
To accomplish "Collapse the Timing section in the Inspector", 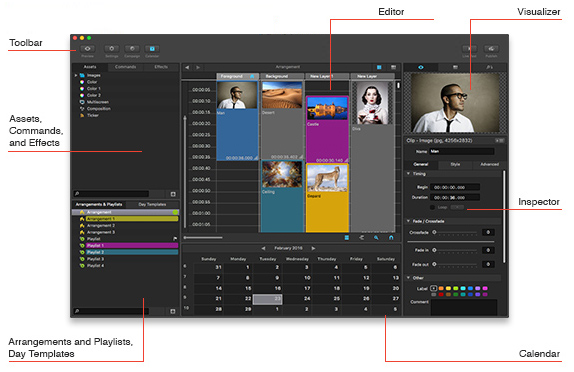I will (409, 174).
